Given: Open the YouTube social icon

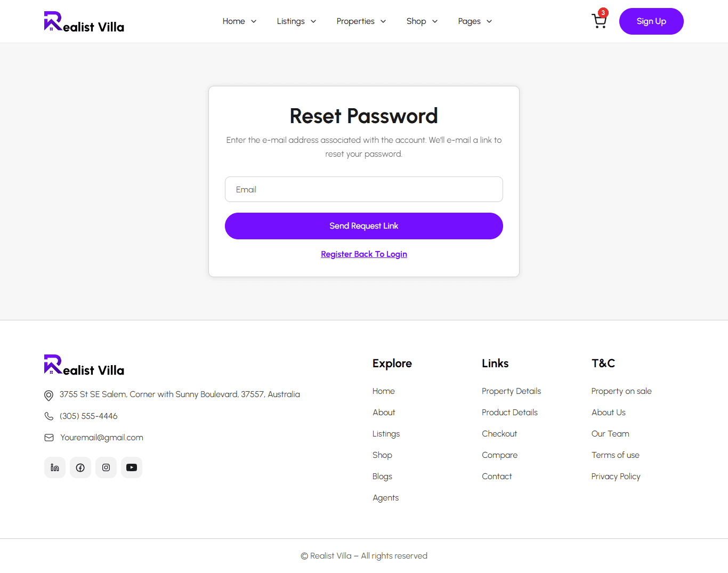Looking at the screenshot, I should [x=132, y=467].
